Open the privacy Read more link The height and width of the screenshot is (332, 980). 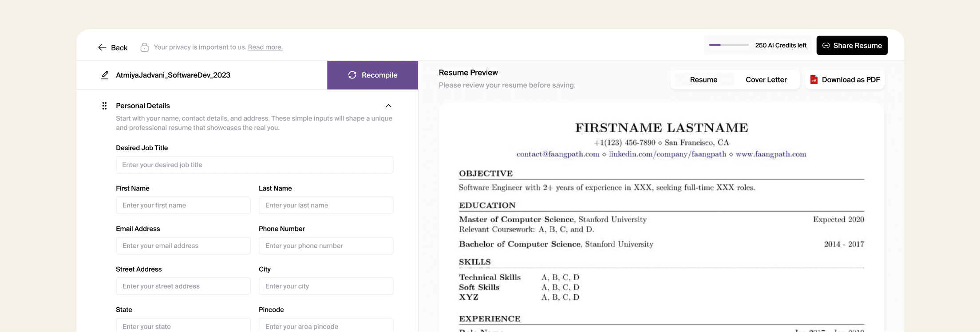tap(265, 47)
